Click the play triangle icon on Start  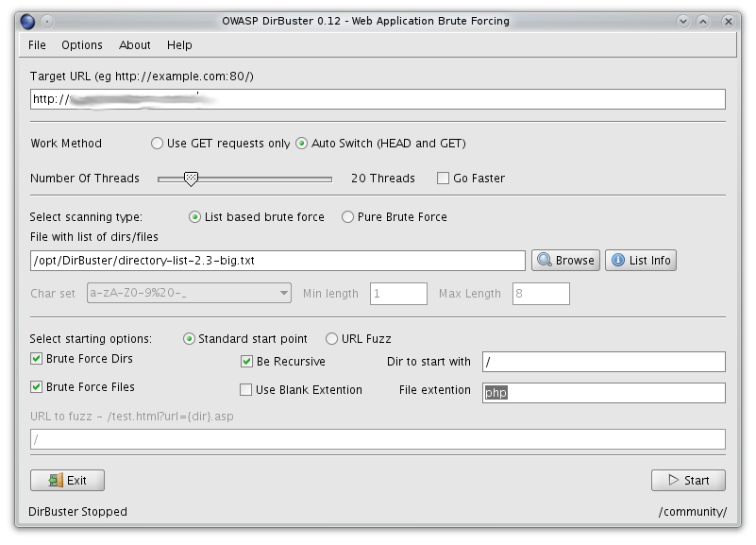point(673,480)
